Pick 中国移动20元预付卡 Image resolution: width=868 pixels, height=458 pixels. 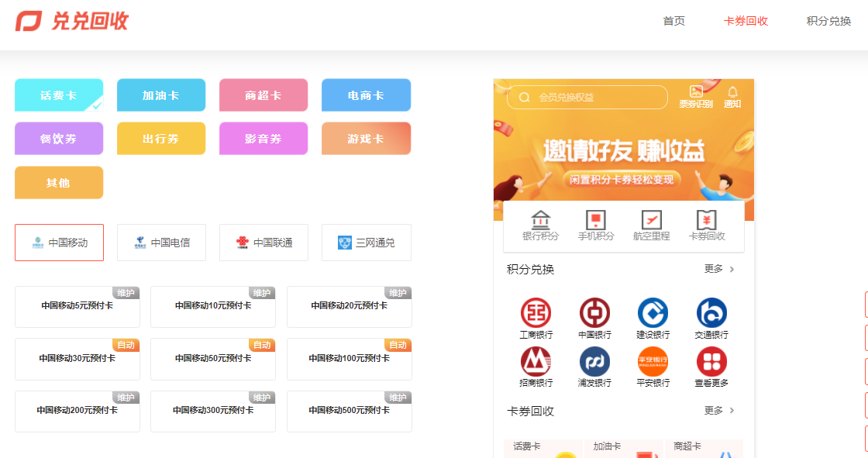point(350,307)
